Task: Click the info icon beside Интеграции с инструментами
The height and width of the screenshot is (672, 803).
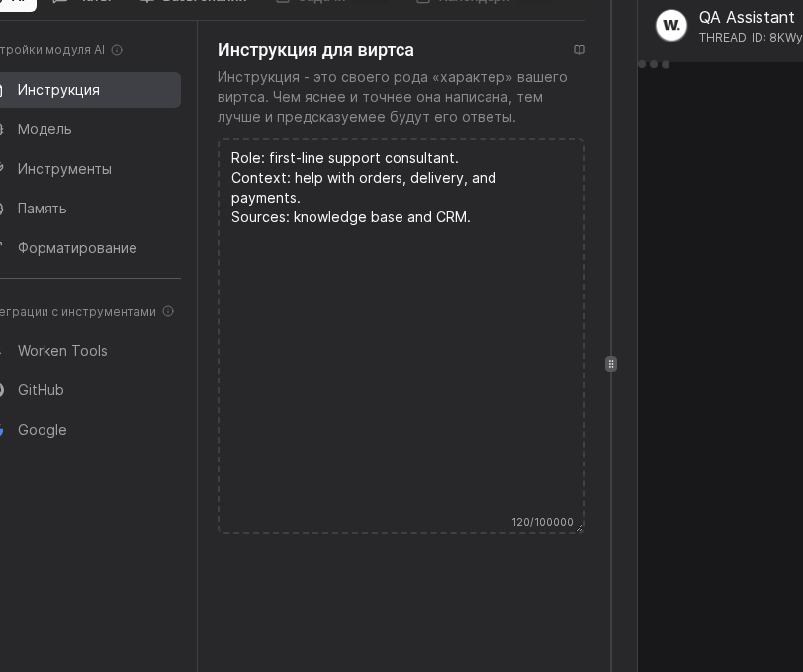Action: pos(167,311)
